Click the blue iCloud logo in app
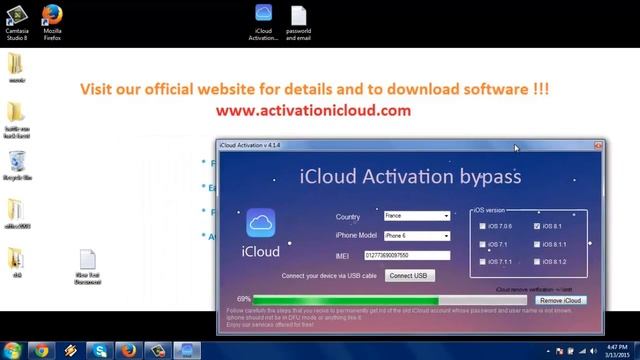 pyautogui.click(x=261, y=223)
